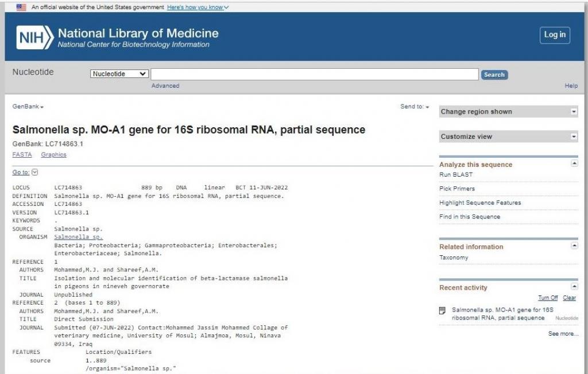
Task: Click the NIH logo icon
Action: (x=35, y=37)
